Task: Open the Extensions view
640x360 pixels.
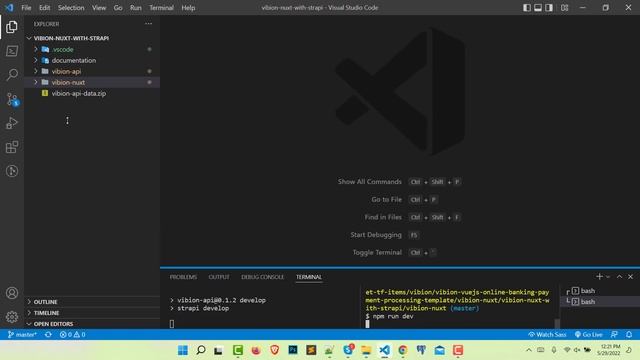Action: (x=12, y=147)
